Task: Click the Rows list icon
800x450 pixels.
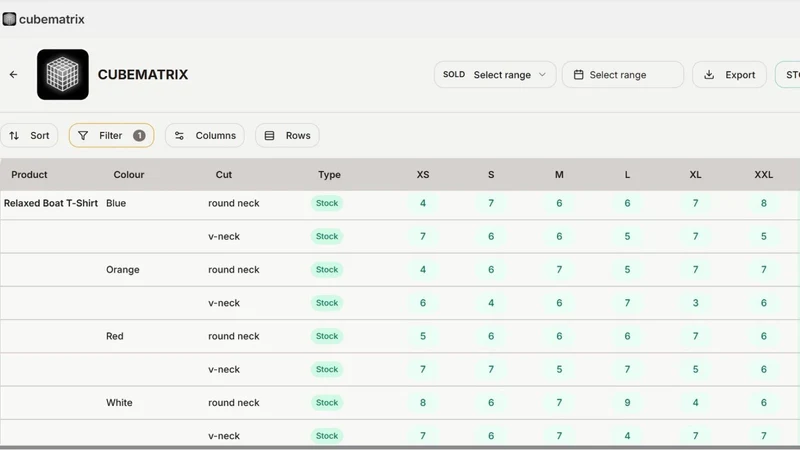Action: tap(269, 136)
